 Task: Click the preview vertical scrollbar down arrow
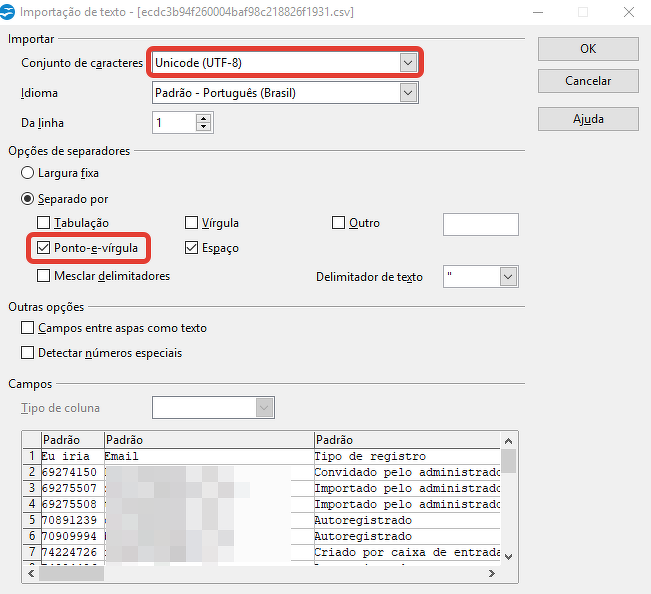509,556
